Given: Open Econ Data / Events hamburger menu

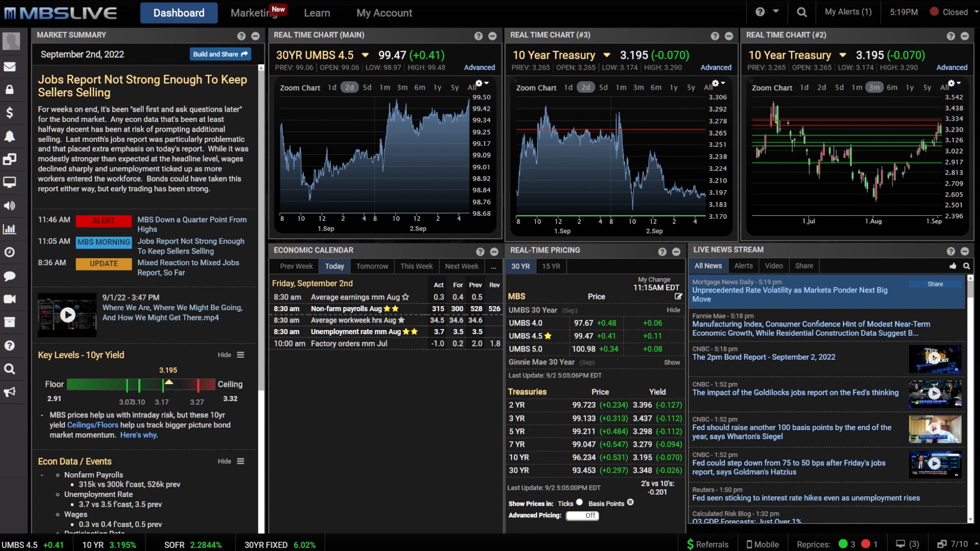Looking at the screenshot, I should pyautogui.click(x=240, y=461).
